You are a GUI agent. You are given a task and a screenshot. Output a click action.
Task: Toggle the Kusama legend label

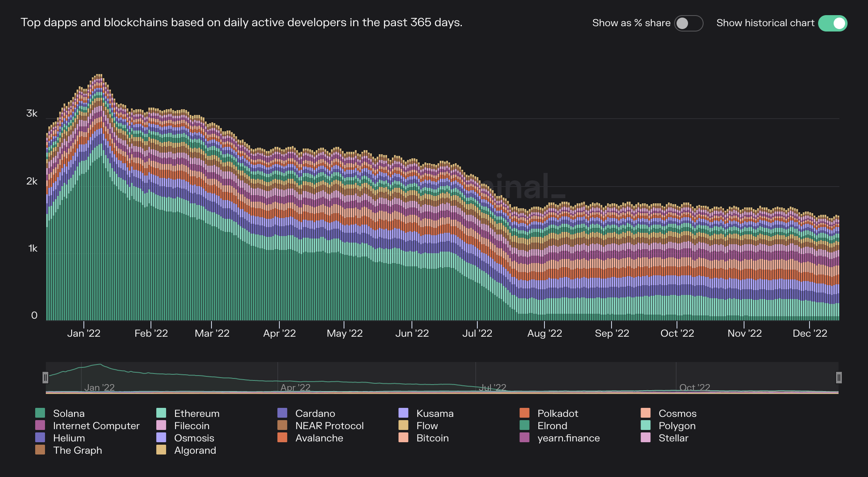[435, 414]
